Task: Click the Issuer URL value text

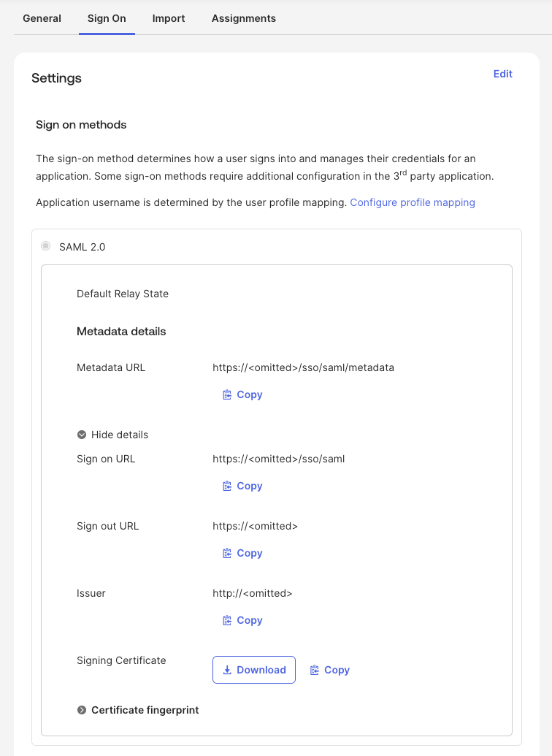Action: [252, 593]
